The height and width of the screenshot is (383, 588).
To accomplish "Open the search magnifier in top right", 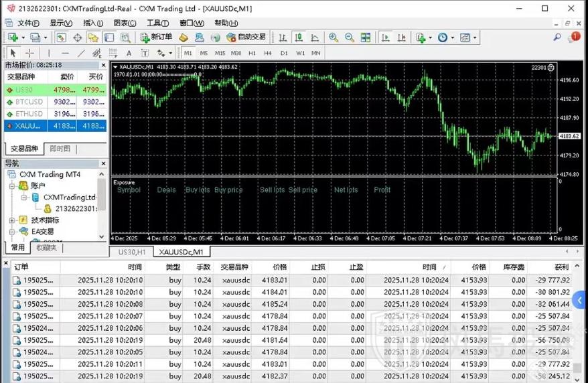I will 557,37.
